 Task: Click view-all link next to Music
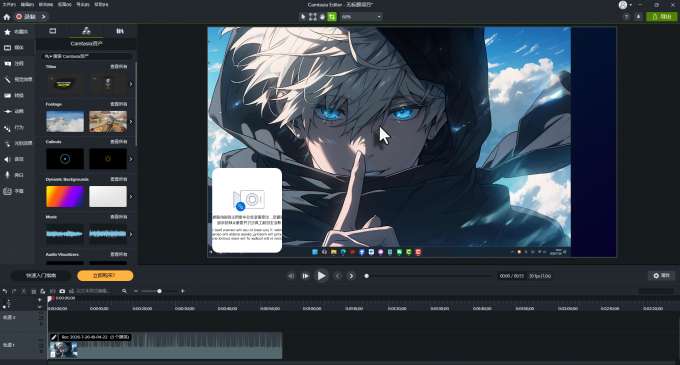click(119, 217)
